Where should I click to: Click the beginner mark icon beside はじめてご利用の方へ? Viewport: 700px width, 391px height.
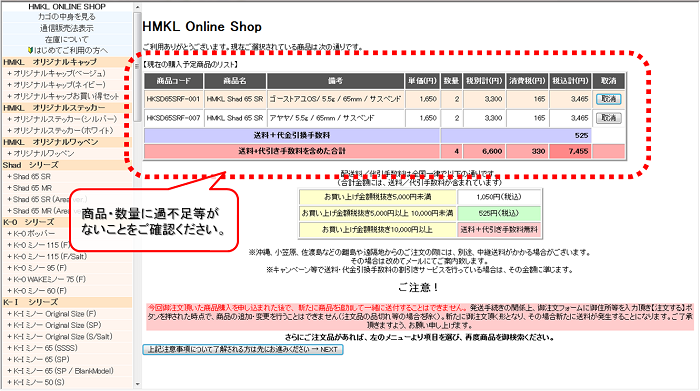(30, 50)
